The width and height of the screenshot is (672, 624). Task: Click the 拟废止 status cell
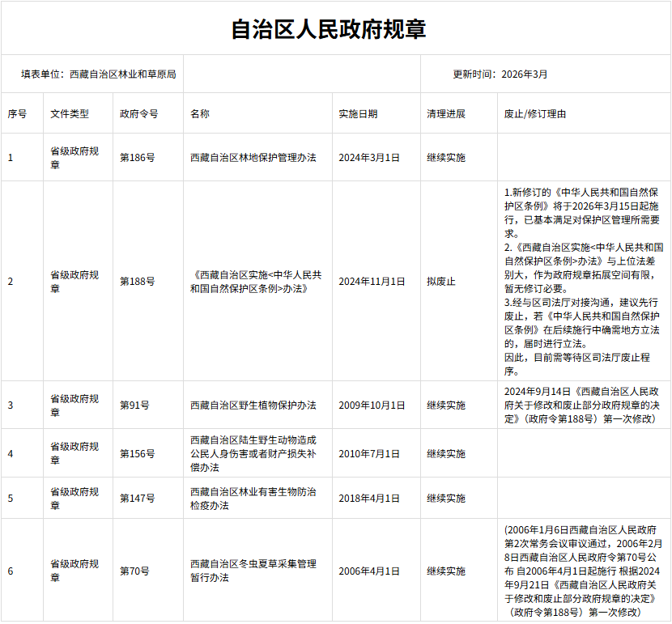(441, 282)
